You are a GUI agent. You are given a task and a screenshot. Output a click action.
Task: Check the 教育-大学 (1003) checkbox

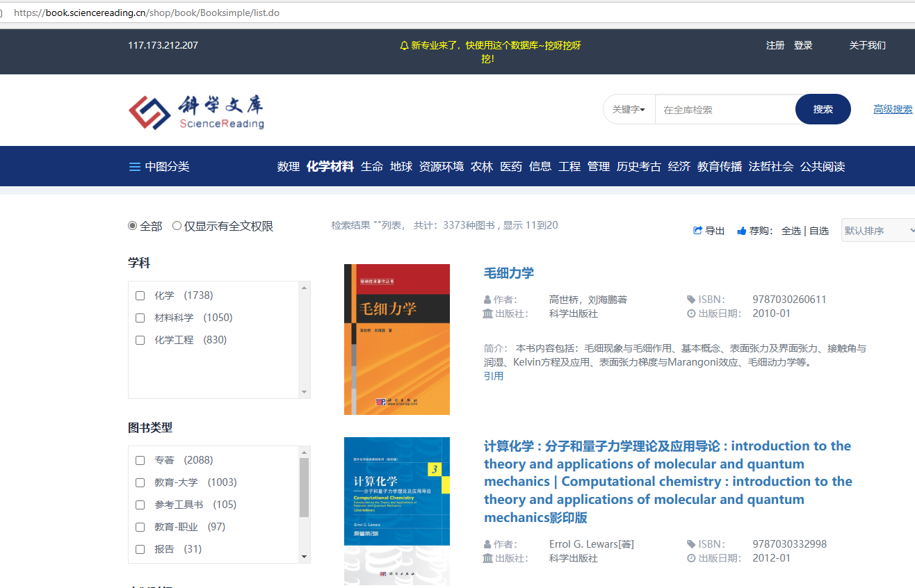pos(140,483)
